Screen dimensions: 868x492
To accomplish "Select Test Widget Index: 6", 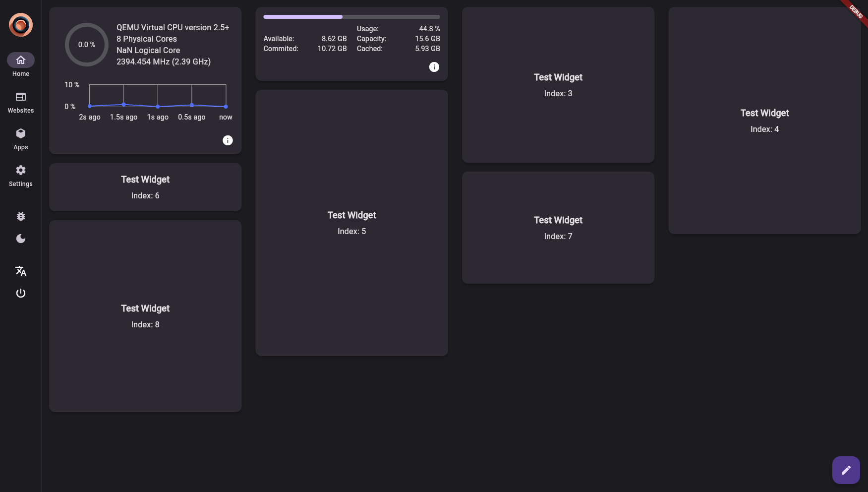I will point(145,187).
